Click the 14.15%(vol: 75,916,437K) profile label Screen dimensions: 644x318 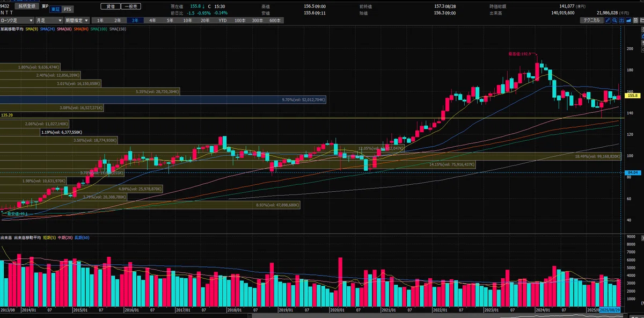(x=452, y=164)
